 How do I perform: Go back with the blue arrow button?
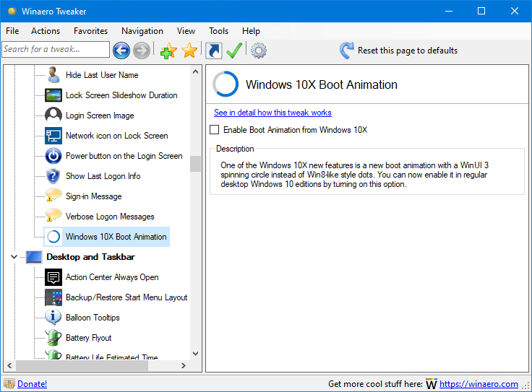tap(121, 51)
